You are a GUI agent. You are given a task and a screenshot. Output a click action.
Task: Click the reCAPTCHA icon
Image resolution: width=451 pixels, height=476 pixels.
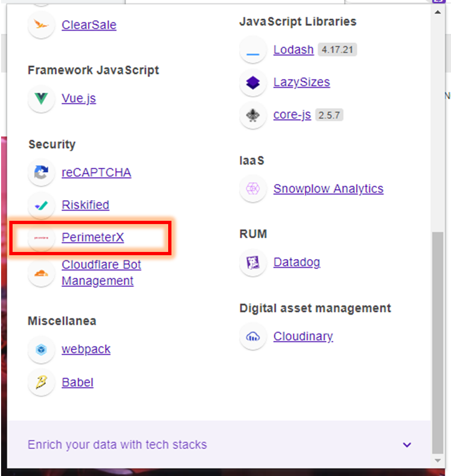coord(41,172)
